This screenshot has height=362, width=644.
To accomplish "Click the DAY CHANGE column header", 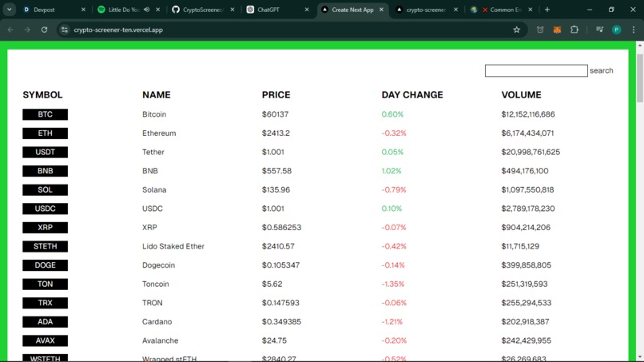I will tap(412, 95).
